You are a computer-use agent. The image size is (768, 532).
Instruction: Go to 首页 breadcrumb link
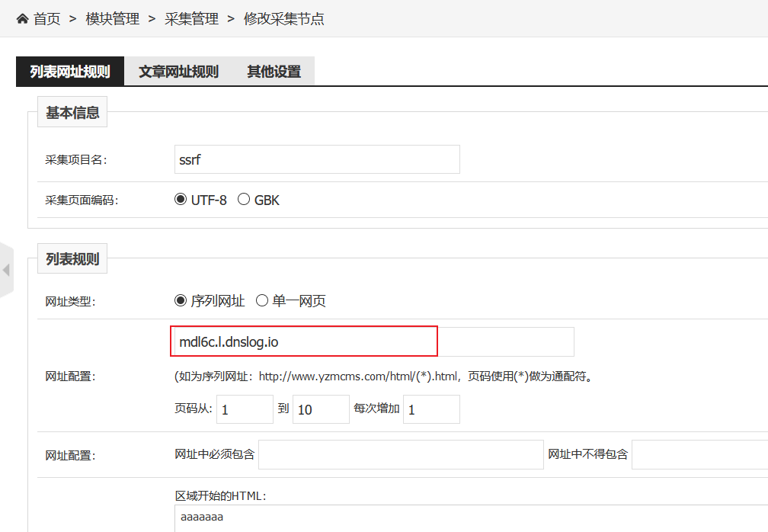(46, 19)
